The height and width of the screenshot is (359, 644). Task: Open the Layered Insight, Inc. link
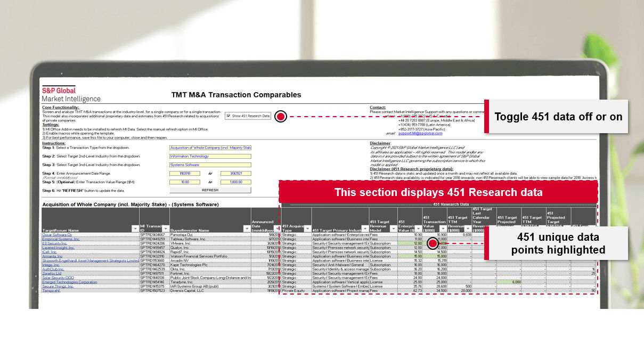coord(59,248)
